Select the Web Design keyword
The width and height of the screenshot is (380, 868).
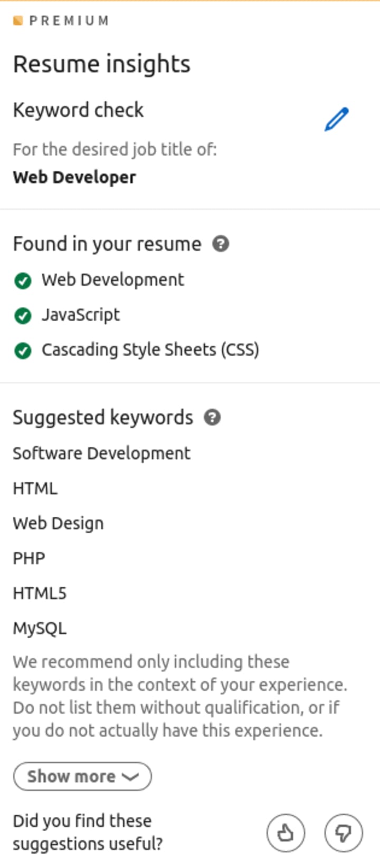point(58,523)
